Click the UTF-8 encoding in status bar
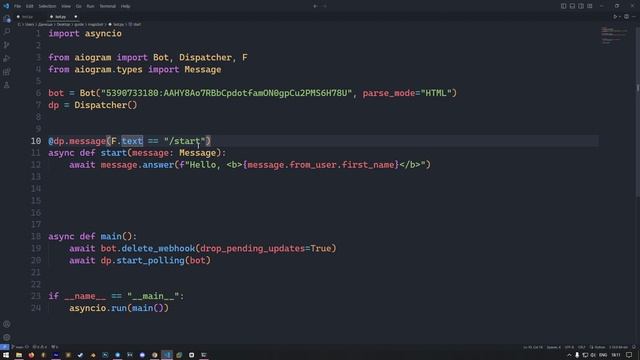The width and height of the screenshot is (640, 360). pos(569,347)
